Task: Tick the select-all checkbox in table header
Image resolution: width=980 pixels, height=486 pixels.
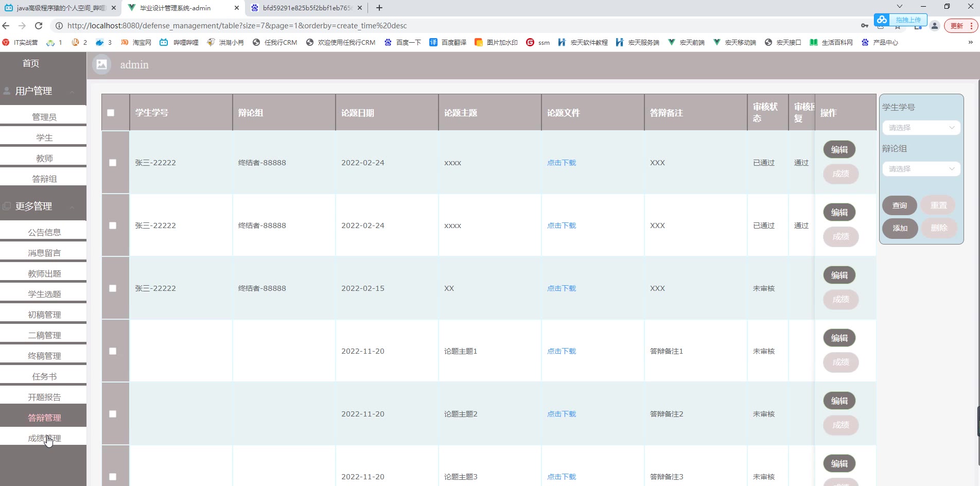Action: (111, 113)
